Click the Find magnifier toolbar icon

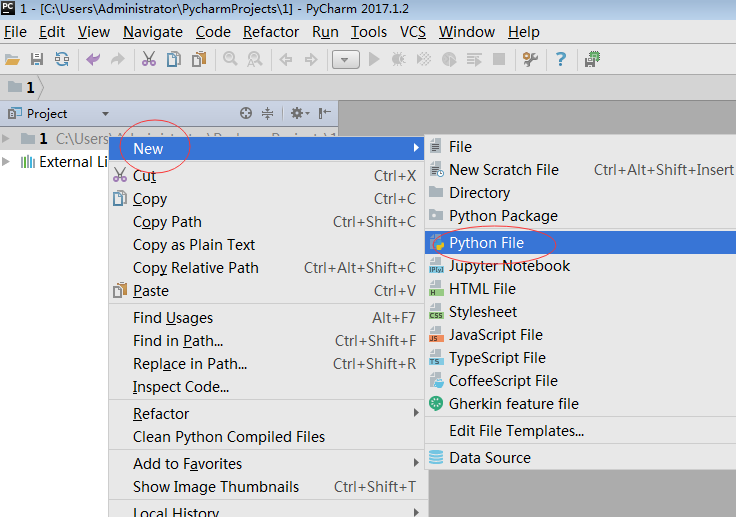pos(230,60)
